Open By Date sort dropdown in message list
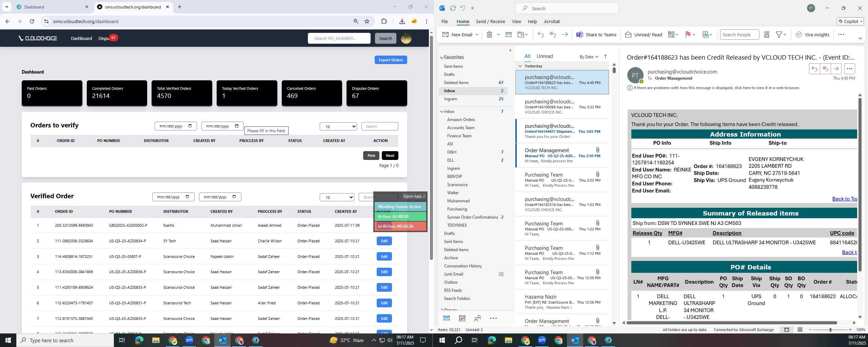 (x=589, y=57)
